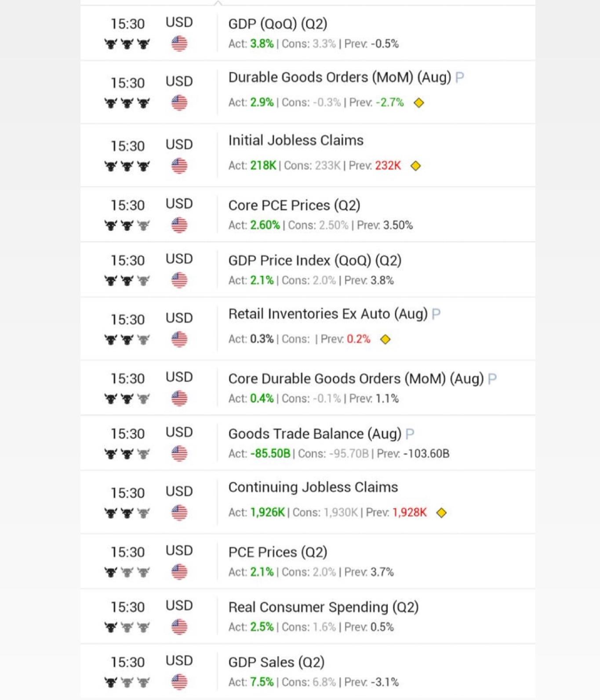Click the revision diamond for Retail Inventories
Image resolution: width=600 pixels, height=700 pixels.
click(385, 339)
